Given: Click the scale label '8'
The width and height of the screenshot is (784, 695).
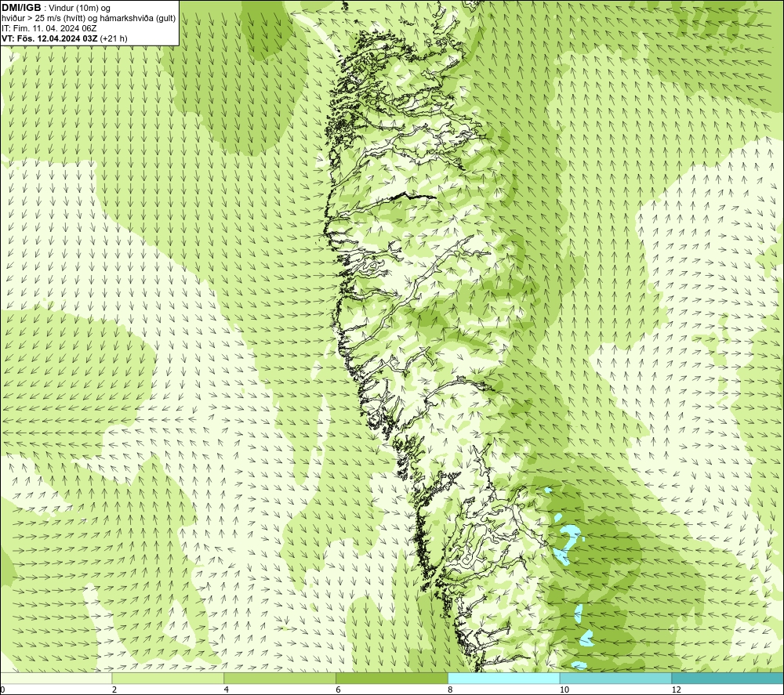Looking at the screenshot, I should (x=451, y=690).
